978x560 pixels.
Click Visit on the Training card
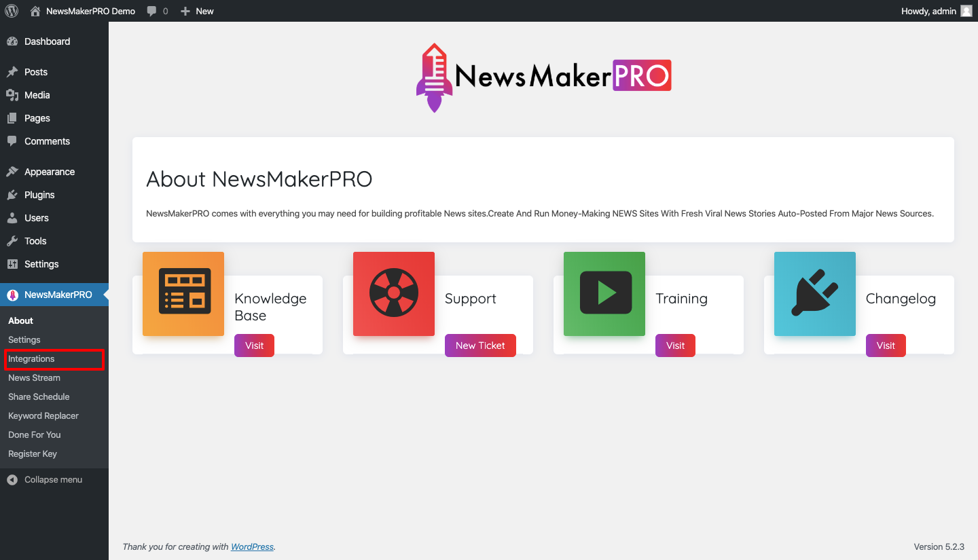coord(675,346)
